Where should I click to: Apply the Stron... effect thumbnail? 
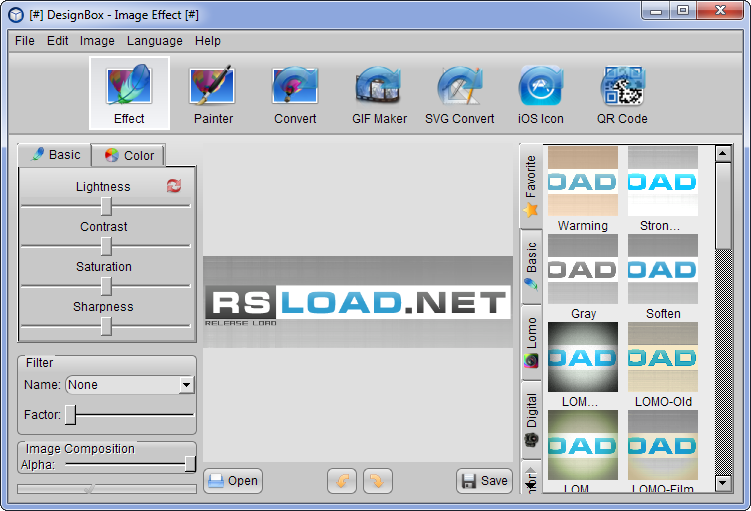coord(663,181)
